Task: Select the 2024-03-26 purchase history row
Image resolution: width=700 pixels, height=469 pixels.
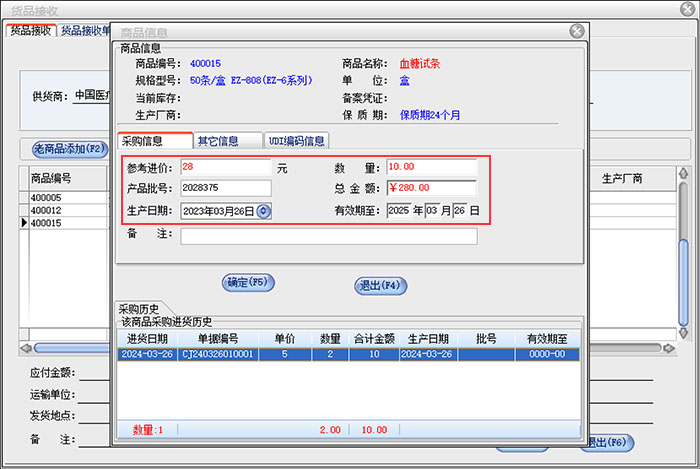Action: point(348,354)
